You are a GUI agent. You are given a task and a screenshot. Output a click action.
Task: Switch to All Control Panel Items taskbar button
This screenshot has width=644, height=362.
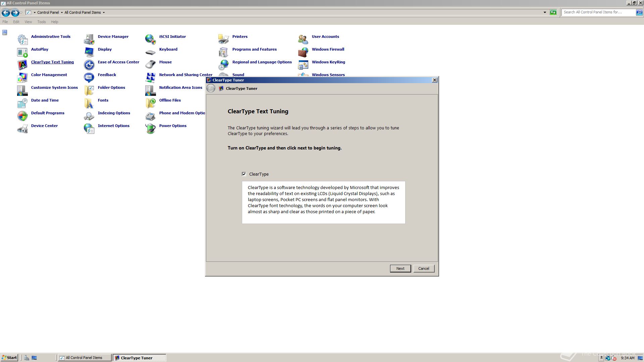[85, 358]
